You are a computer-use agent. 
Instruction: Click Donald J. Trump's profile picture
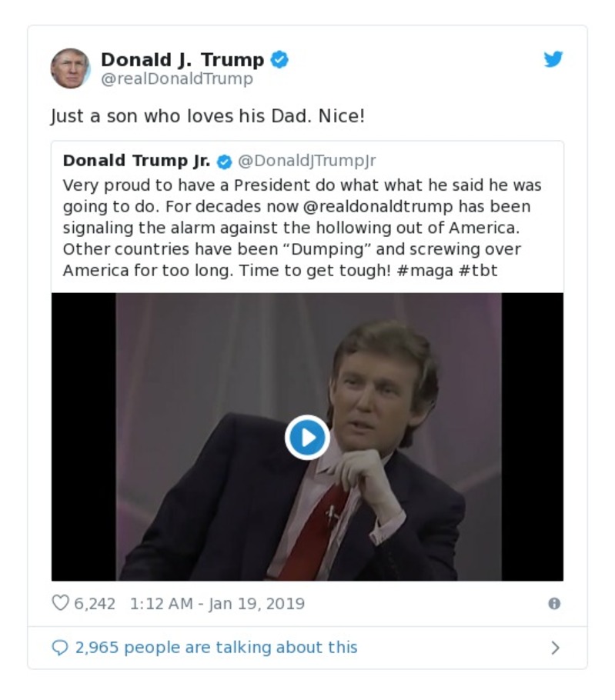(72, 66)
